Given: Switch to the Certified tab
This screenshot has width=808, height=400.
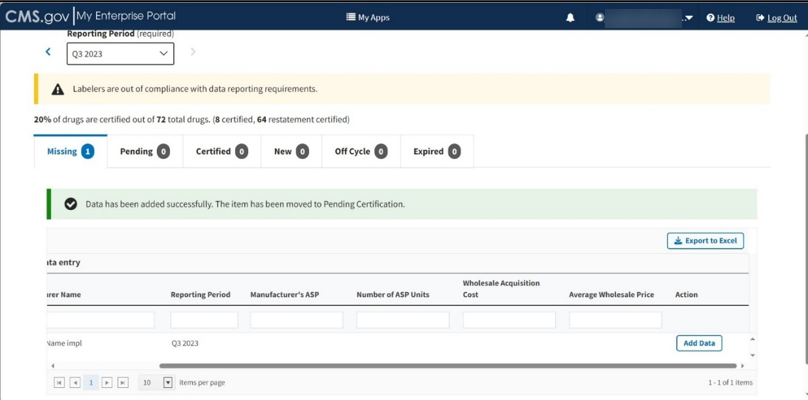Looking at the screenshot, I should click(x=221, y=151).
